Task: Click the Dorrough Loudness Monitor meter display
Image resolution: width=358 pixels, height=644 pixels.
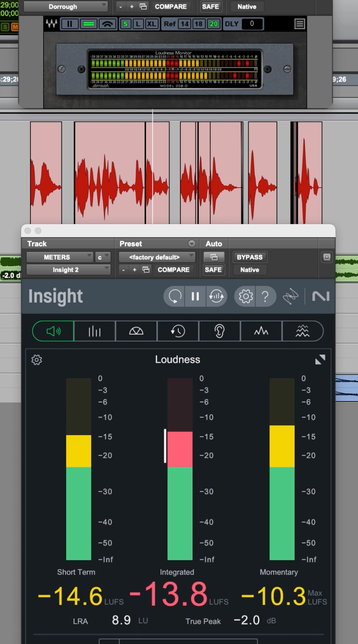Action: [175, 69]
